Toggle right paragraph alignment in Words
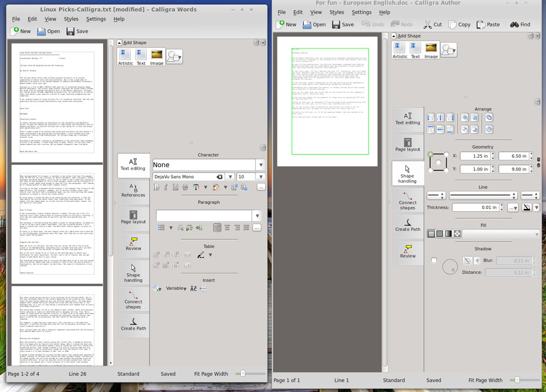The image size is (546, 392). (237, 228)
